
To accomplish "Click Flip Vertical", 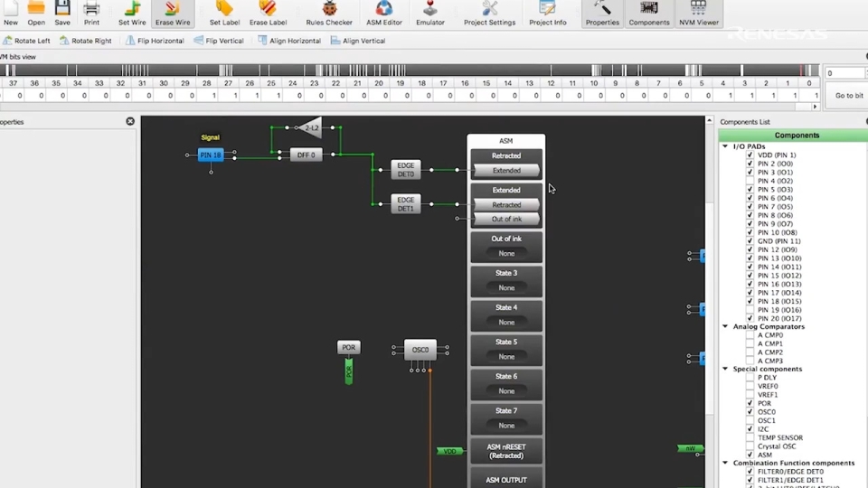I will point(219,41).
